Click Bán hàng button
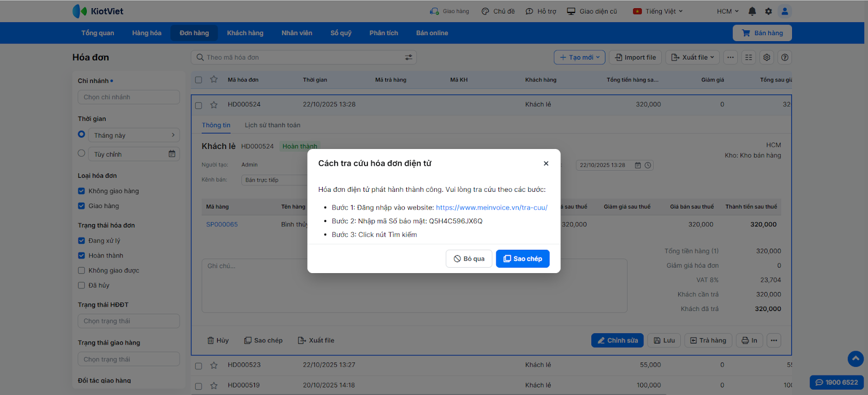This screenshot has width=868, height=395. pos(762,33)
